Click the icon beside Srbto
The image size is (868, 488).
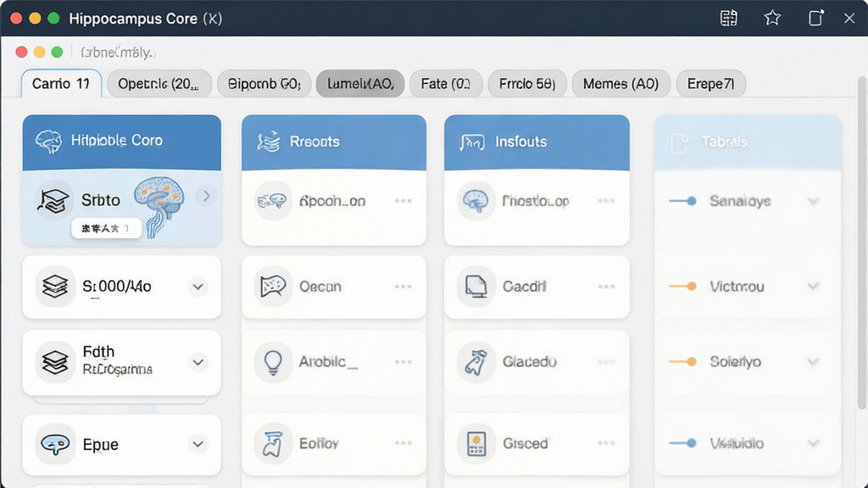point(53,200)
